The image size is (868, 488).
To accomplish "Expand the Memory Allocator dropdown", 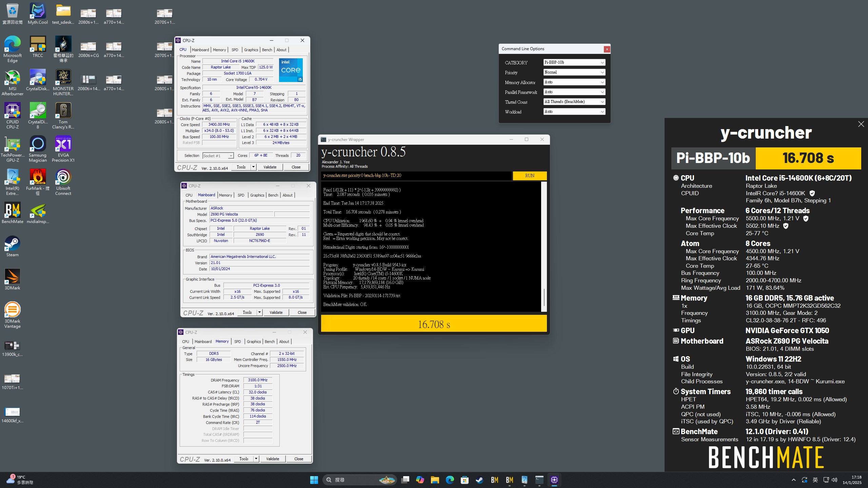I will (x=574, y=82).
